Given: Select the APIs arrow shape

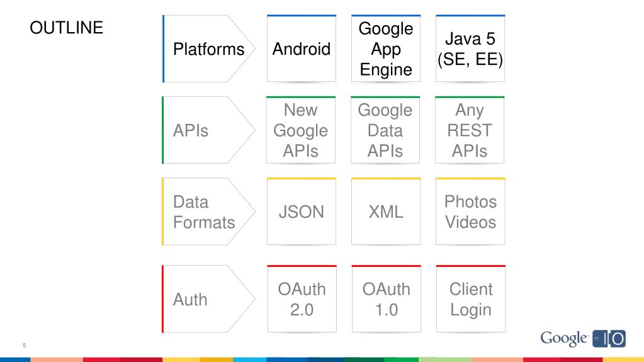Looking at the screenshot, I should coord(208,130).
